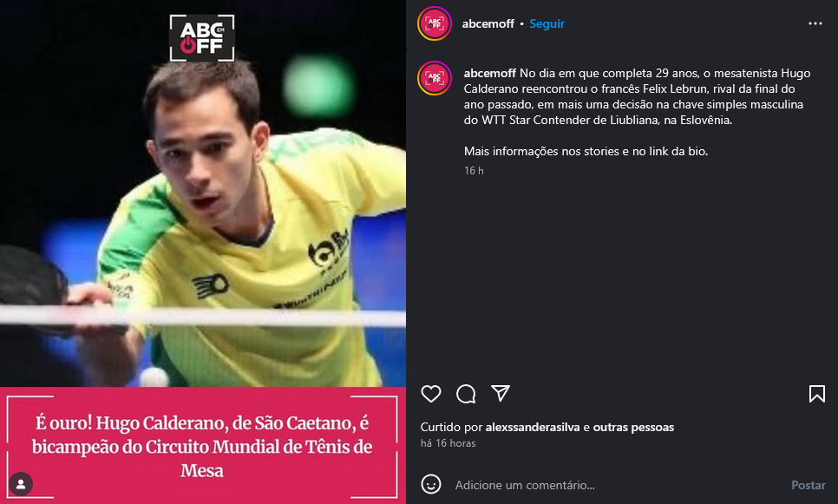The image size is (838, 504).
Task: Show tagged people icon on the photo
Action: point(21,484)
